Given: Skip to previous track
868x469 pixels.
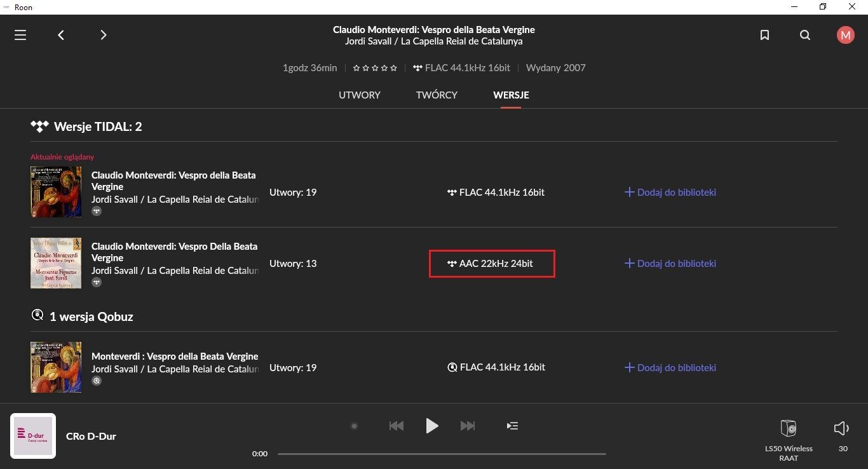Looking at the screenshot, I should [396, 426].
